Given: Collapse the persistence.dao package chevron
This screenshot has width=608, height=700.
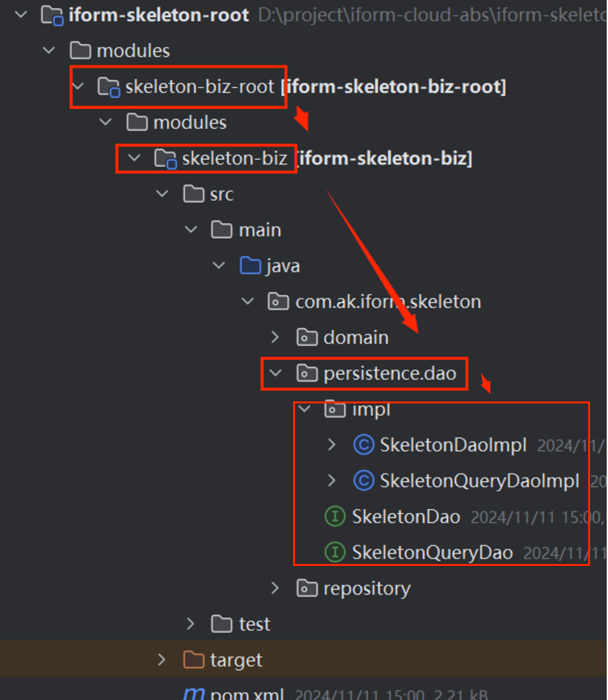Looking at the screenshot, I should click(274, 374).
